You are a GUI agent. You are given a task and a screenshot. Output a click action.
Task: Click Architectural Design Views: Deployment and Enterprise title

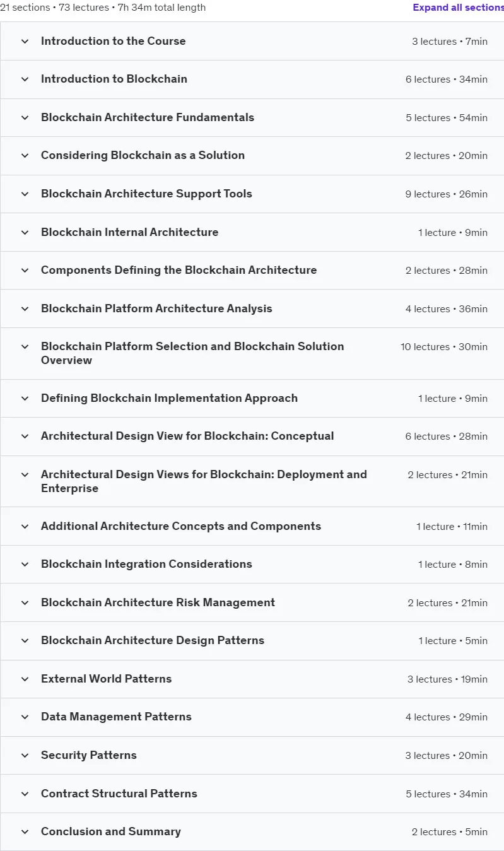204,481
